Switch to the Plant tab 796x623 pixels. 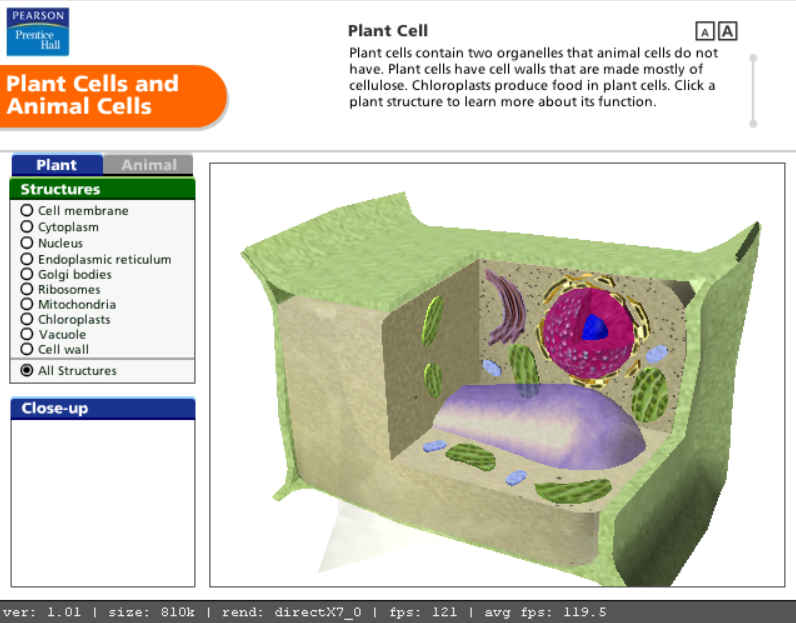pos(57,165)
